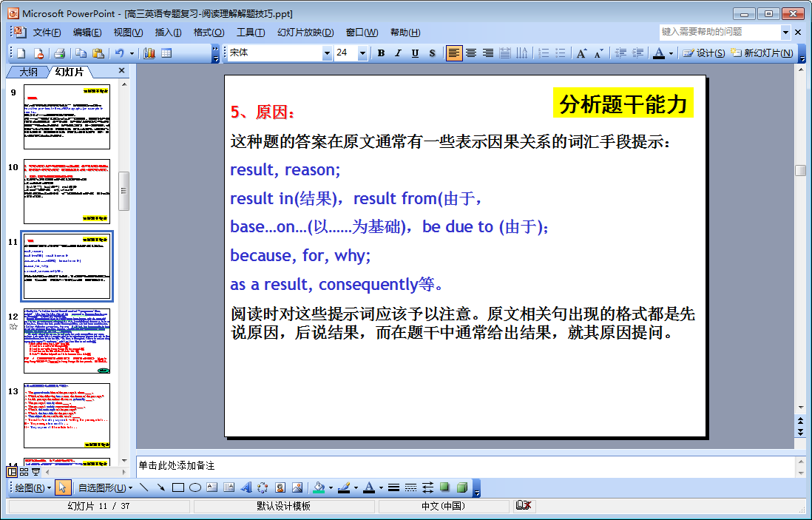Open dash style options
The height and width of the screenshot is (520, 812).
click(410, 487)
